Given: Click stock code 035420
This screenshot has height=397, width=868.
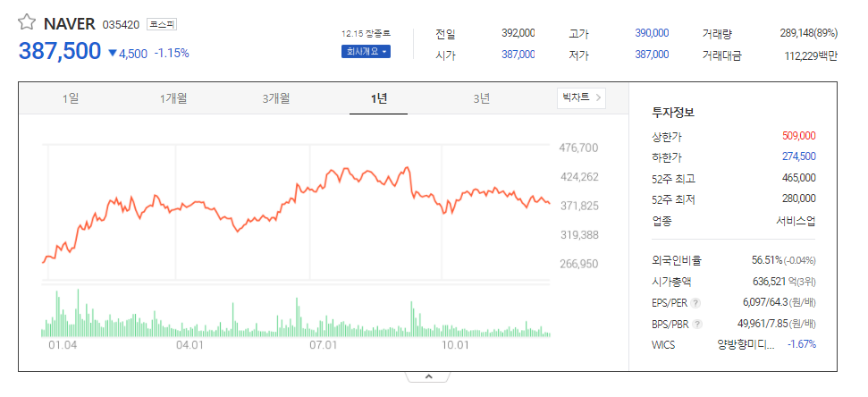Looking at the screenshot, I should click(122, 24).
